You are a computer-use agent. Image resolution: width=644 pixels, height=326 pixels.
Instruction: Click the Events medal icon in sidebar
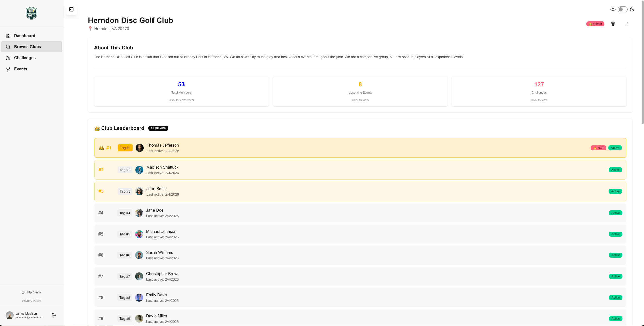tap(8, 69)
